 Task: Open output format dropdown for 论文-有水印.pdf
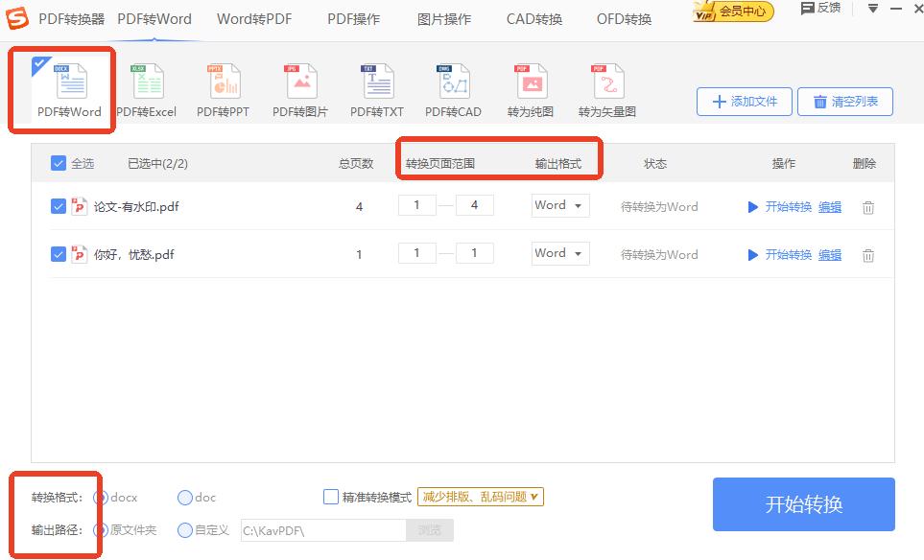pos(560,205)
